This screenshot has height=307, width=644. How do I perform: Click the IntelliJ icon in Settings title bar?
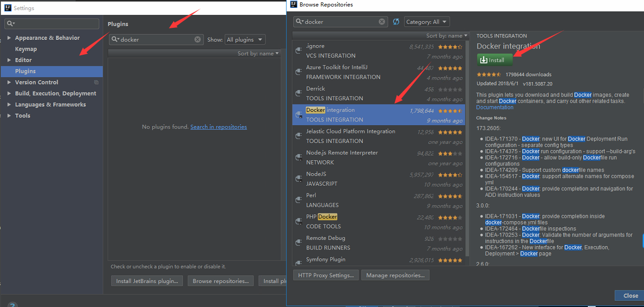(x=7, y=8)
